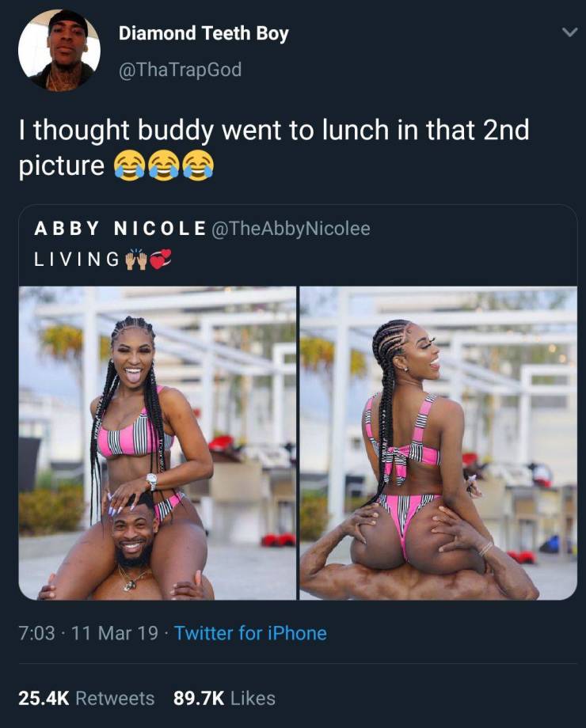View the 25.4K Retweets list

(86, 698)
